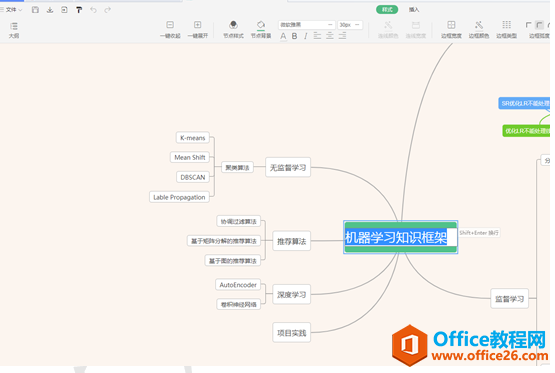Open the font color A picker
Screen dimensions: 555x373
283,36
